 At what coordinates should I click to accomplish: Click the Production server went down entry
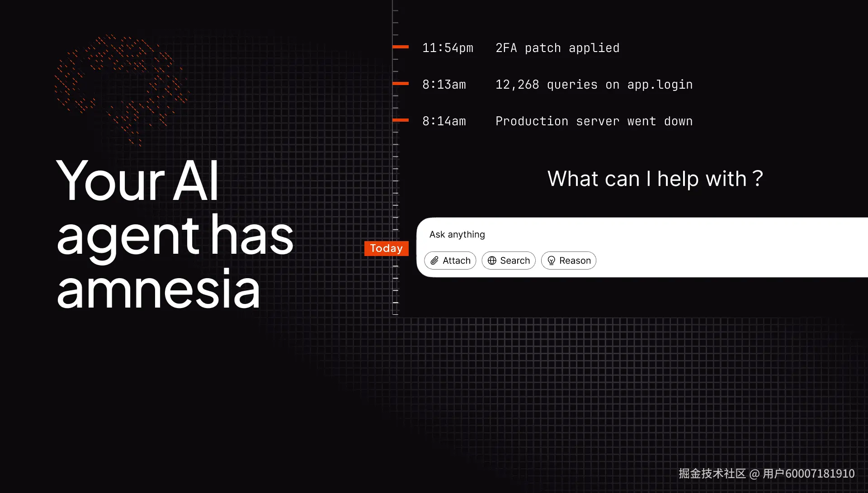(x=594, y=121)
